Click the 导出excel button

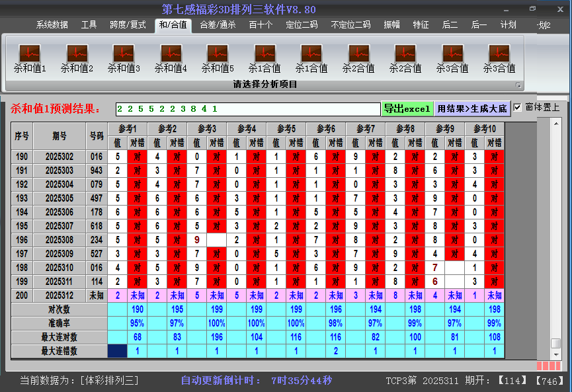tap(407, 108)
